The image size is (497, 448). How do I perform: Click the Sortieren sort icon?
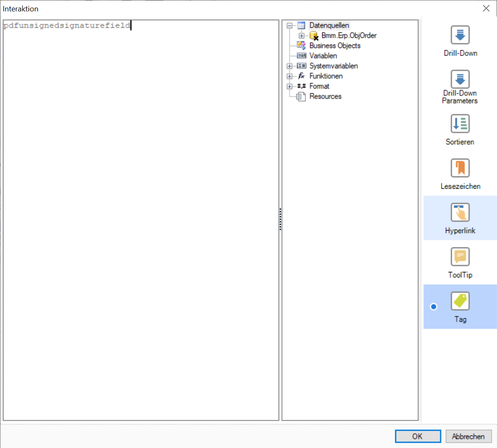click(x=460, y=124)
